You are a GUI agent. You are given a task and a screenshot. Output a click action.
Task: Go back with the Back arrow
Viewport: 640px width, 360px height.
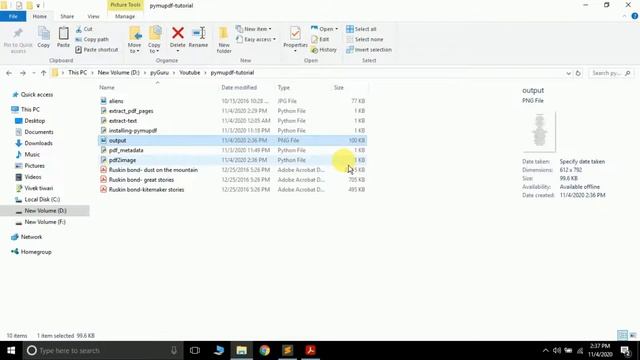pos(9,73)
